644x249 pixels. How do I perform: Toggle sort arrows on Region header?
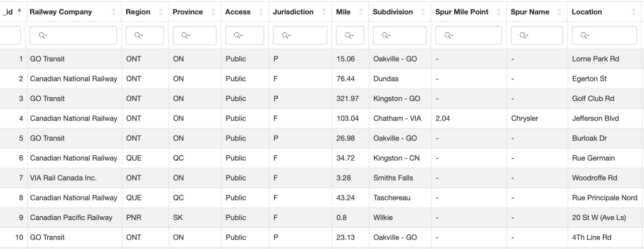pos(160,12)
